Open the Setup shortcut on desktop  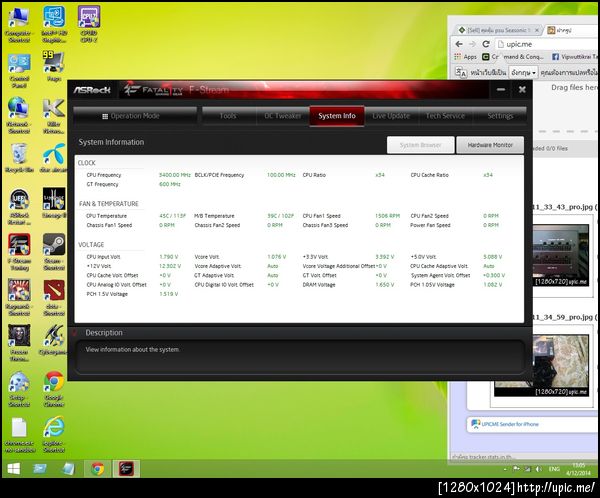(19, 389)
